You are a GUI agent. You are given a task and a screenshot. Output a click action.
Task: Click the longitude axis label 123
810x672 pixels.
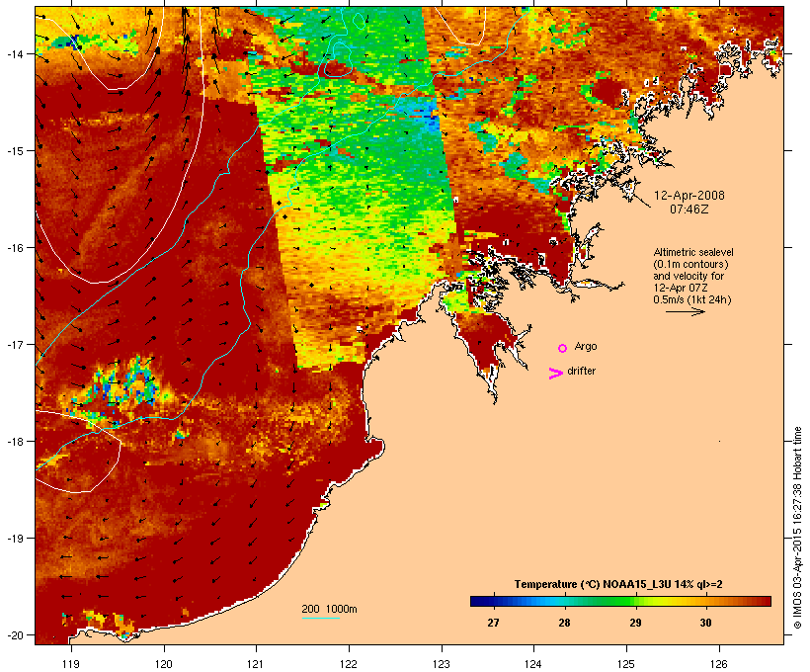[442, 664]
